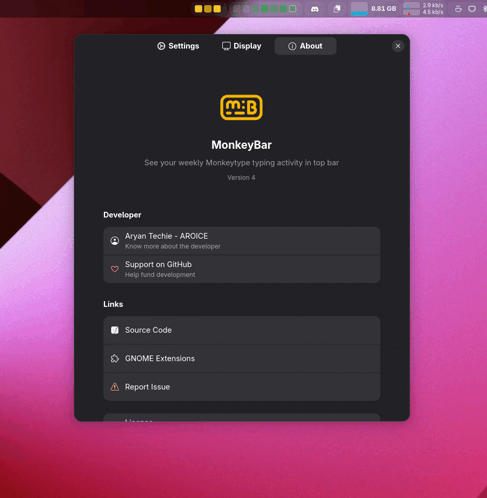Open the Source Code link
This screenshot has height=498, width=487.
242,330
